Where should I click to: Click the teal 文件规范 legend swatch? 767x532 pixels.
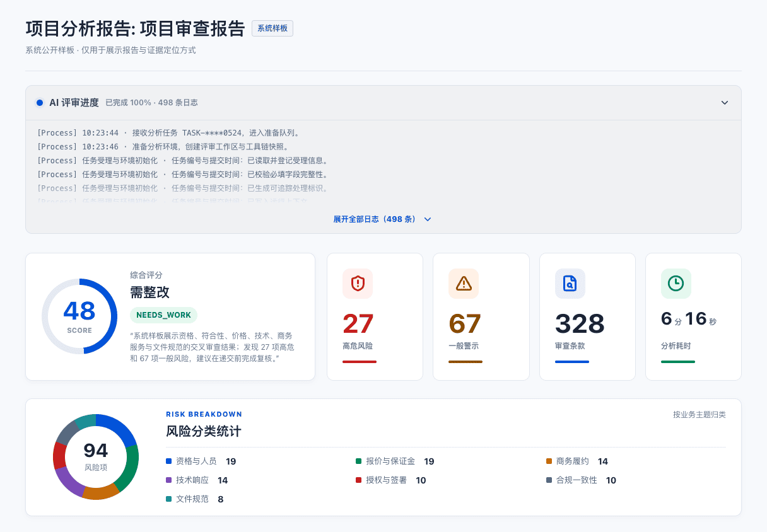pyautogui.click(x=168, y=499)
